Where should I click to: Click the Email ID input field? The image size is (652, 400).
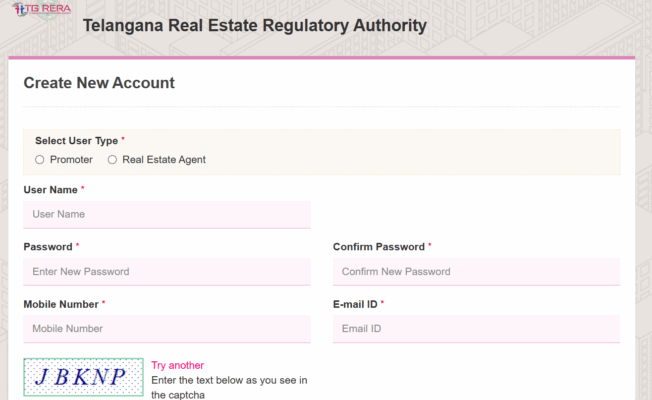[x=476, y=328]
